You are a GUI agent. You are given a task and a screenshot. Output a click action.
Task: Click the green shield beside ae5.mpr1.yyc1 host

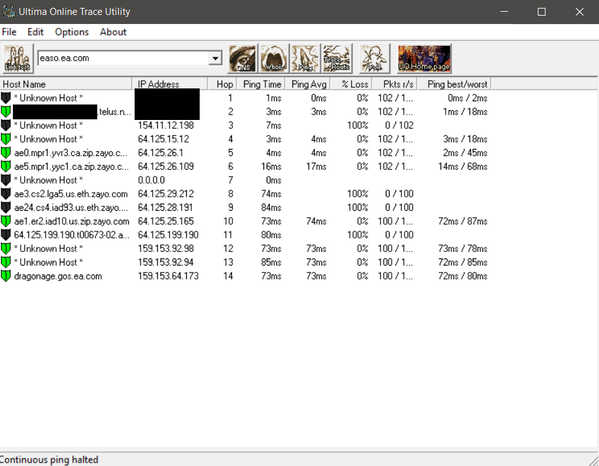click(6, 167)
